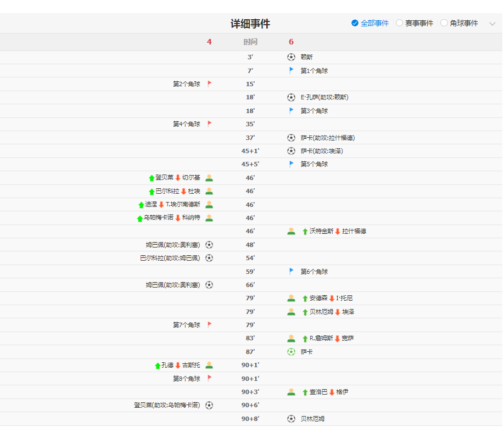Image resolution: width=504 pixels, height=427 pixels.
Task: Click the player name 切尔基
Action: click(x=191, y=177)
